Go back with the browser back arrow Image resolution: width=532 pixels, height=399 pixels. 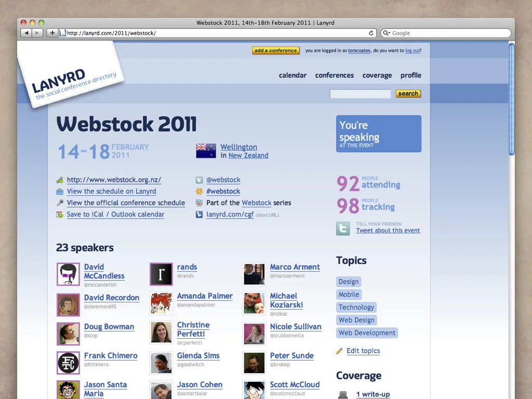[26, 33]
